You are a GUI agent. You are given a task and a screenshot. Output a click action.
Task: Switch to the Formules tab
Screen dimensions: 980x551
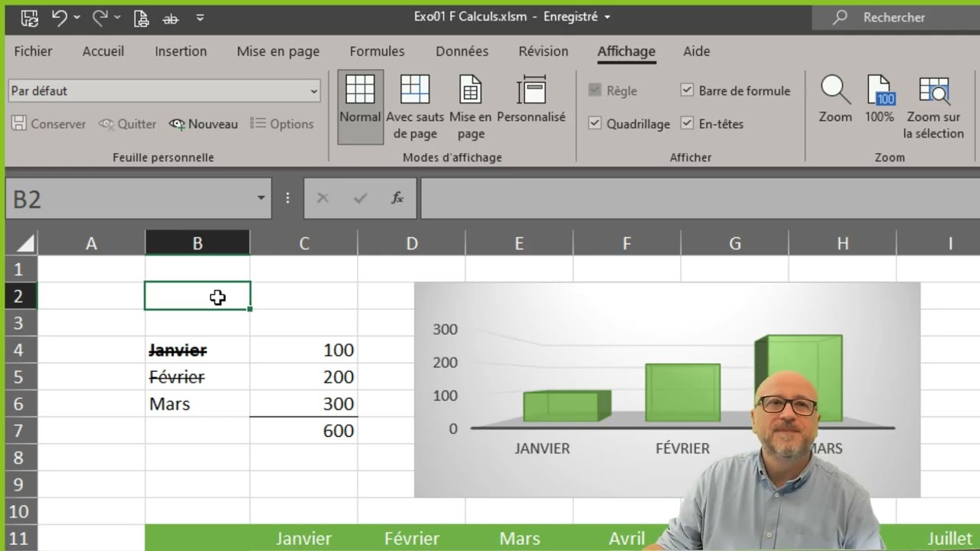point(377,51)
